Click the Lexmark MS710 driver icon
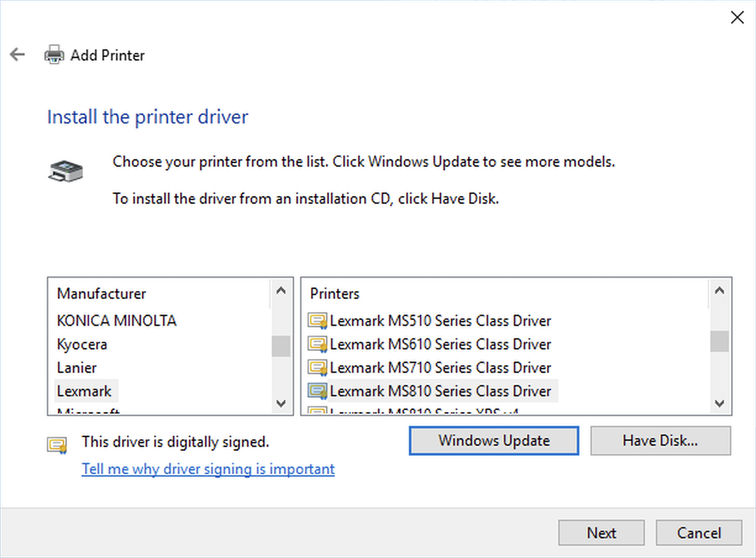The image size is (756, 558). pos(317,368)
